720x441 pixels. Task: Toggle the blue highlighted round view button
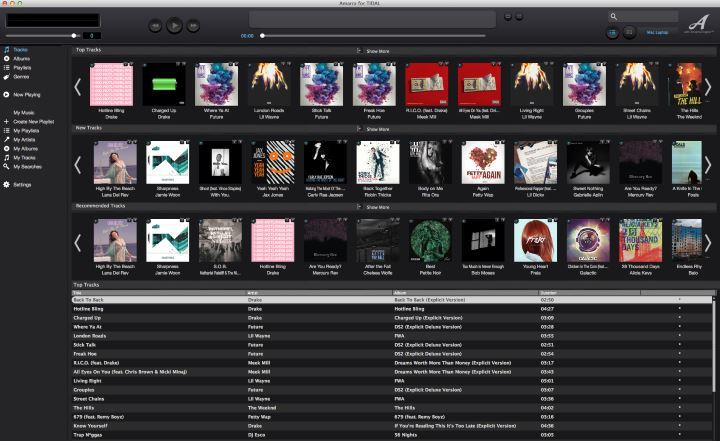pos(612,33)
